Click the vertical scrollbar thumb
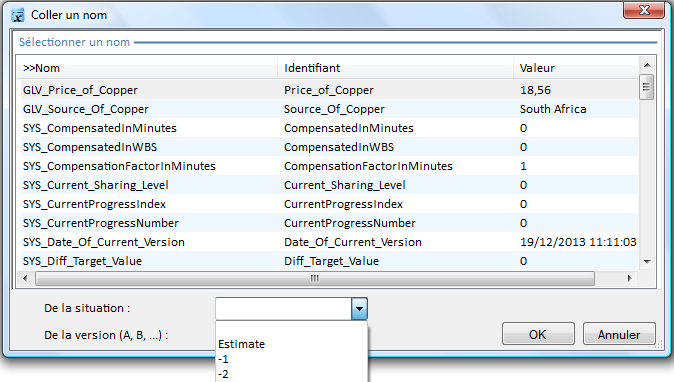Image resolution: width=674 pixels, height=382 pixels. tap(646, 87)
